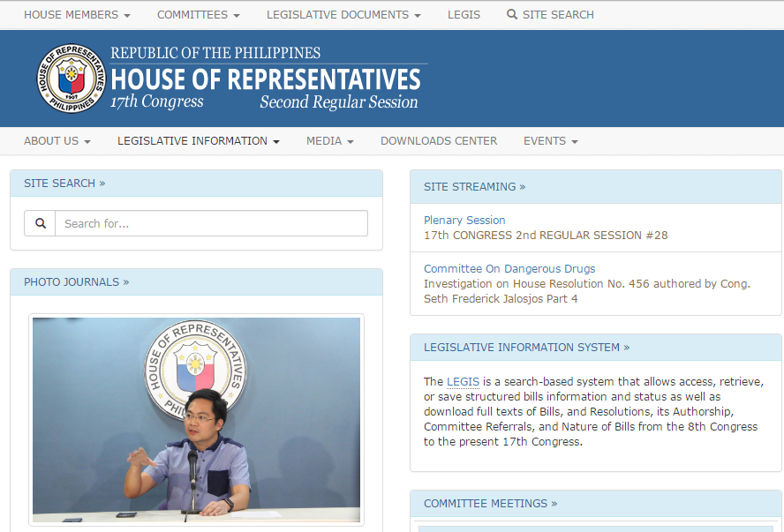The width and height of the screenshot is (784, 532).
Task: Open the Downloads Center page
Action: [x=439, y=141]
